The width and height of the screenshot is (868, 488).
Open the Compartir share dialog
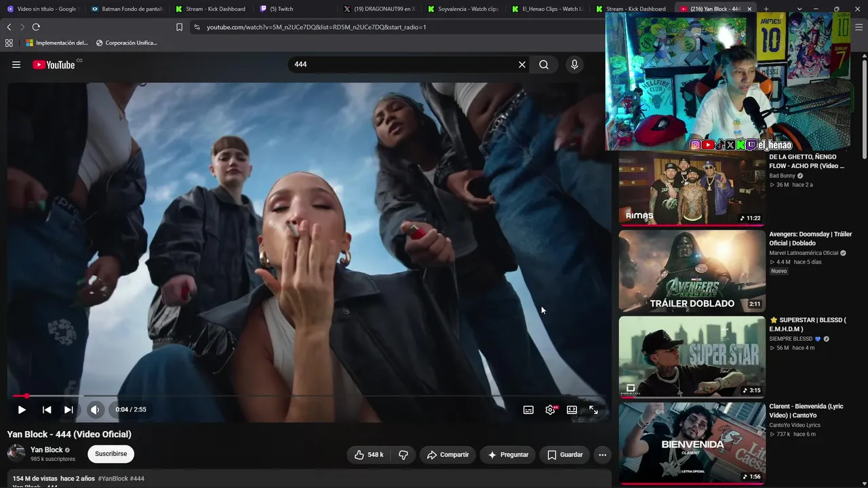click(x=448, y=455)
